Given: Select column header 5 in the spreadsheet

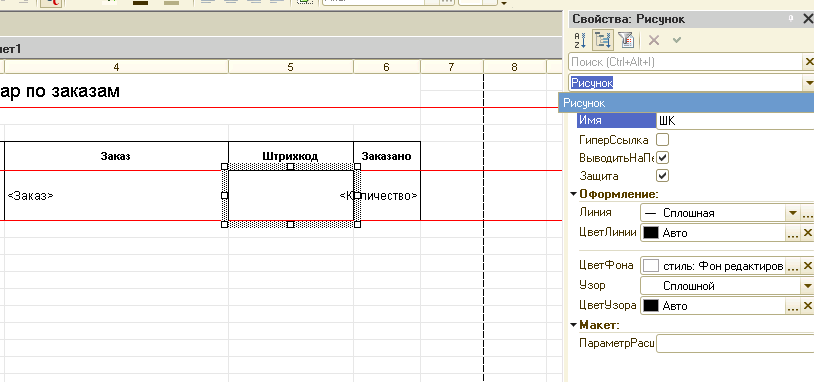Looking at the screenshot, I should pos(291,66).
